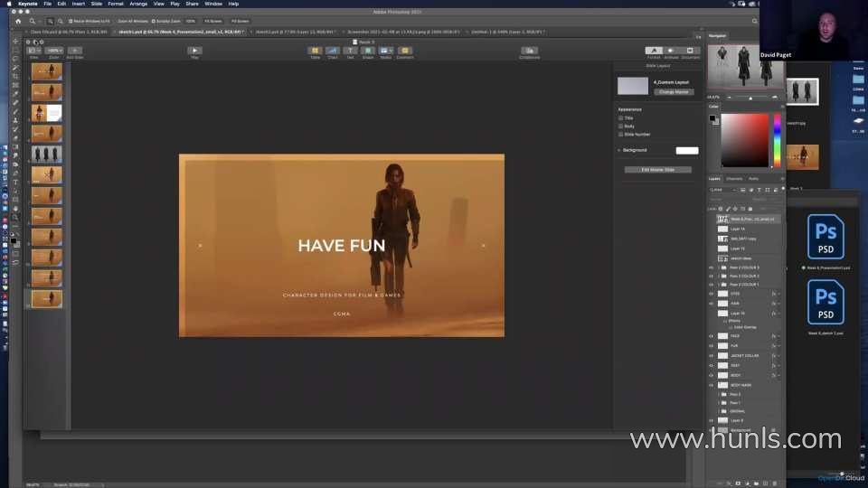Click the Fit Screen button

tap(213, 21)
